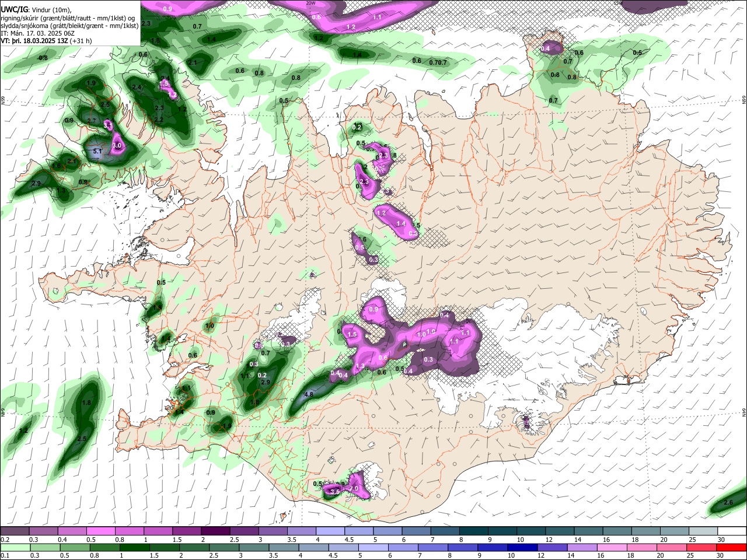Viewport: 747px width, 560px height.
Task: Click the 1.6 precipitation value on the map
Action: tap(56, 166)
